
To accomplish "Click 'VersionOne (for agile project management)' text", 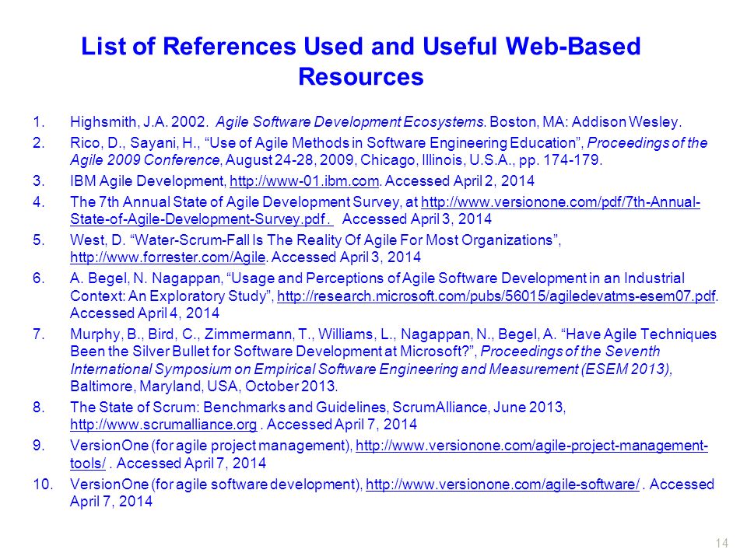I will (211, 446).
